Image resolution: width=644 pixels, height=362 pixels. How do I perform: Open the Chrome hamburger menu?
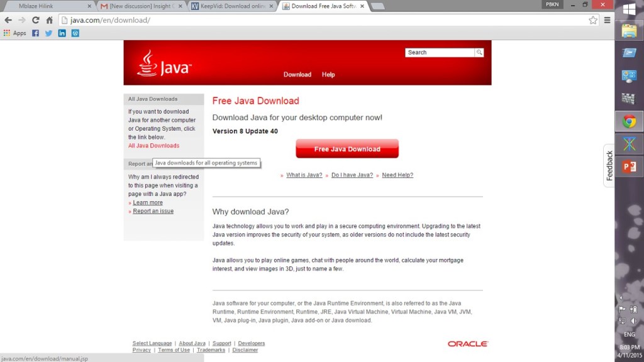coord(607,20)
